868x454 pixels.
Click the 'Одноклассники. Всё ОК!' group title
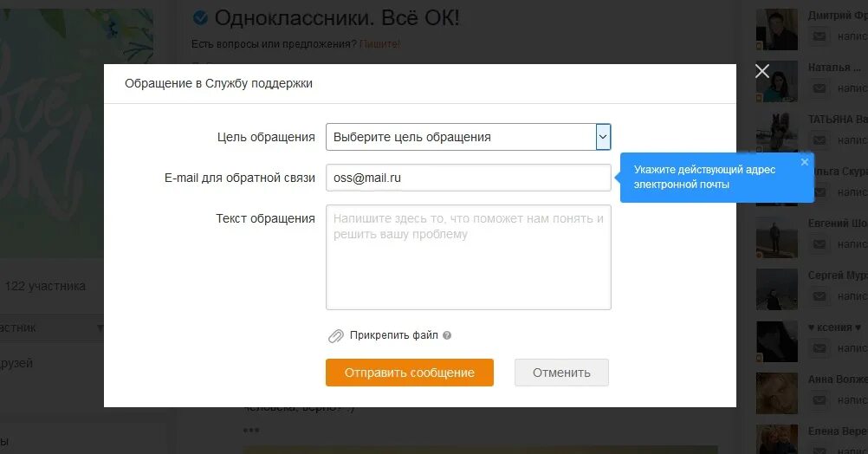(337, 18)
